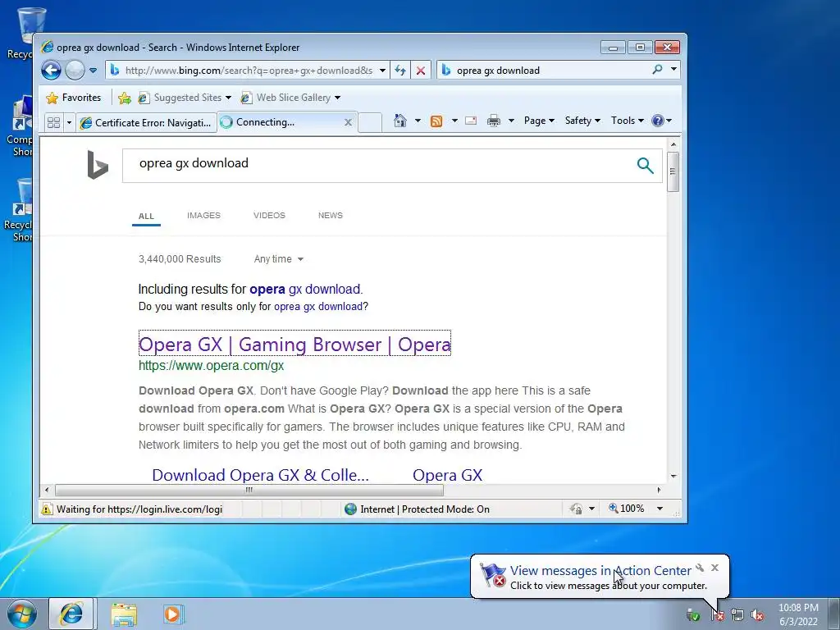
Task: Click the RSS Feeds icon
Action: (x=436, y=121)
